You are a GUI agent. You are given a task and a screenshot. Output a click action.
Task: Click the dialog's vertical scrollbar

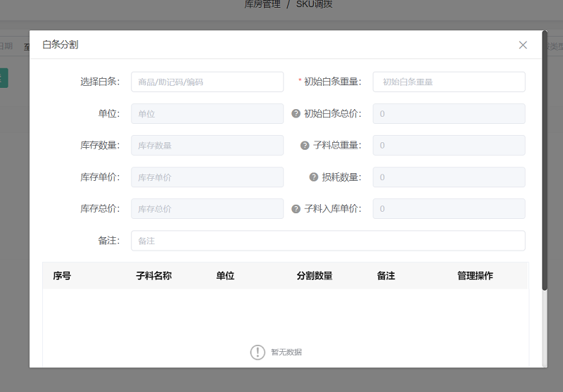545,162
